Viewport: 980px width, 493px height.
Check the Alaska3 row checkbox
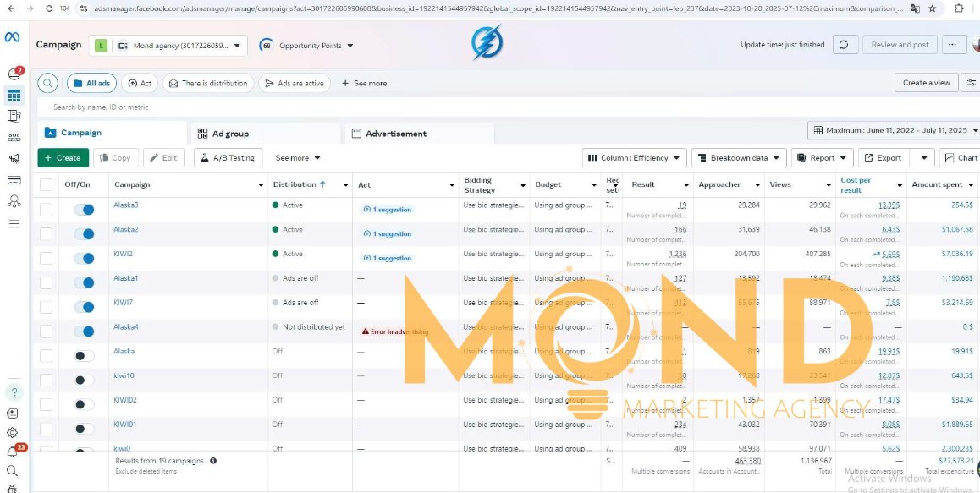point(47,210)
